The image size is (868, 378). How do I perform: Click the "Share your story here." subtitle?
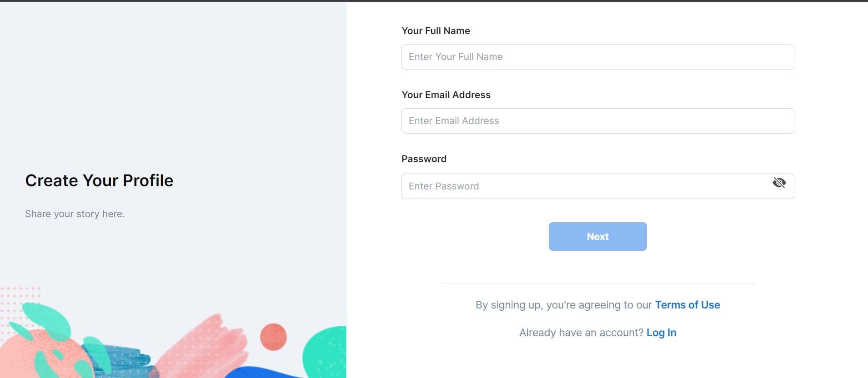75,214
